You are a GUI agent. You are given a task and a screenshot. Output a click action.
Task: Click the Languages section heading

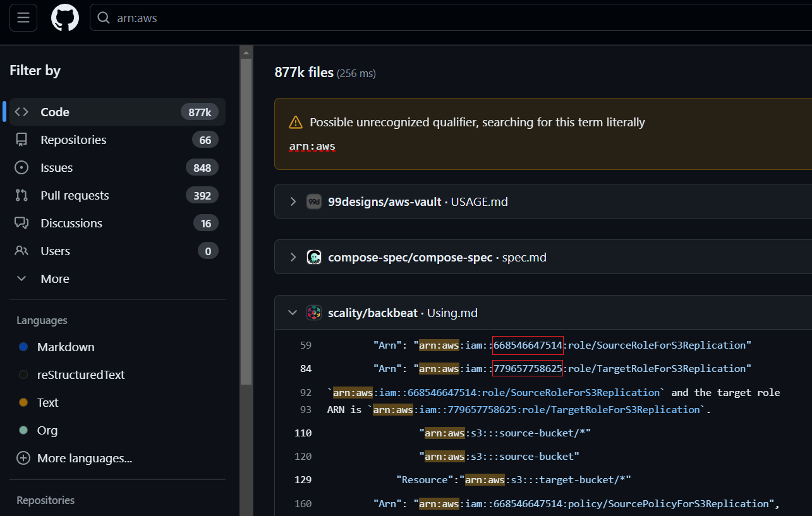click(x=42, y=321)
